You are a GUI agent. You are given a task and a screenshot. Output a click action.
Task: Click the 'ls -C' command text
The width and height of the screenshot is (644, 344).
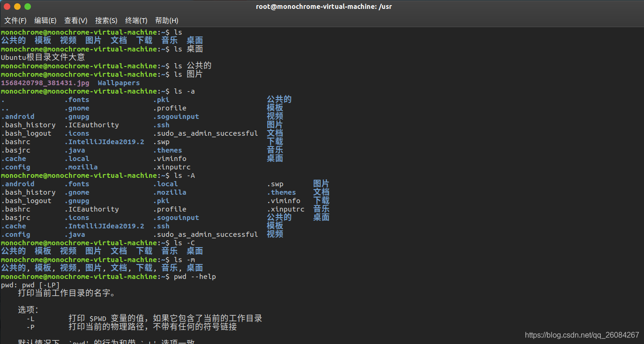click(x=184, y=243)
